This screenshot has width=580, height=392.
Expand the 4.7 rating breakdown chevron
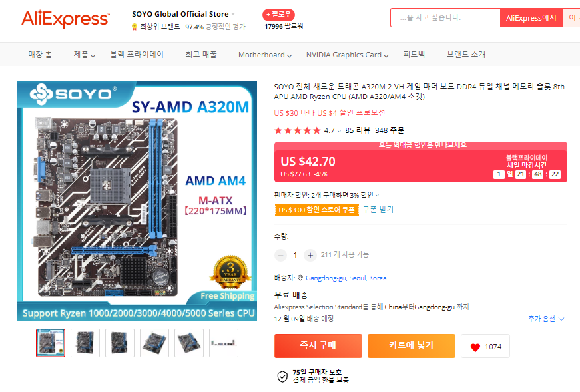pos(339,131)
